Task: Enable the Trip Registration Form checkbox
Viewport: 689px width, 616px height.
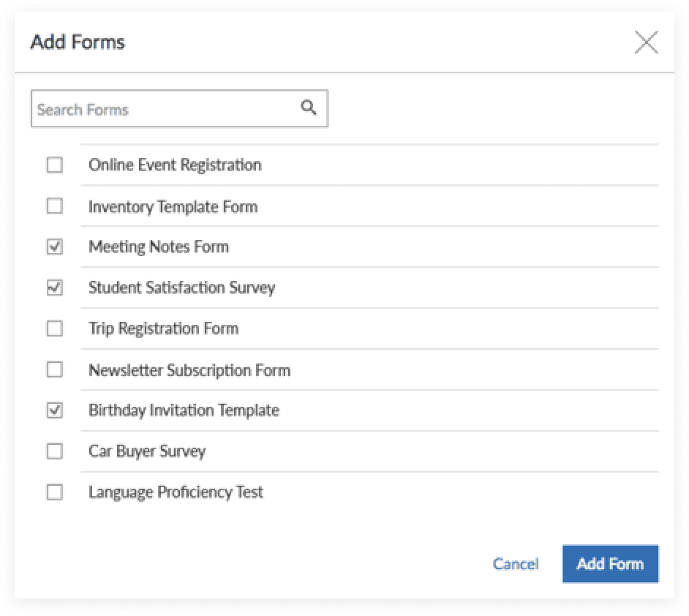Action: coord(55,328)
